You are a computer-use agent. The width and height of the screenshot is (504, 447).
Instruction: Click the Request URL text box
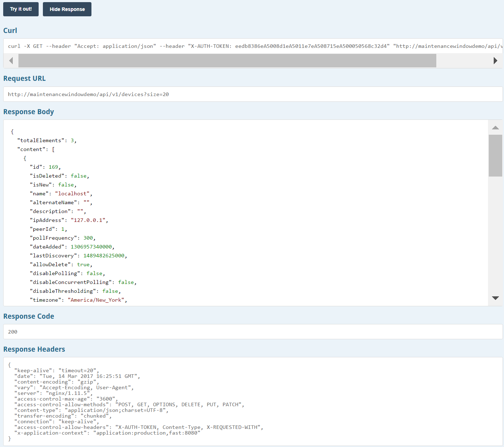[253, 94]
